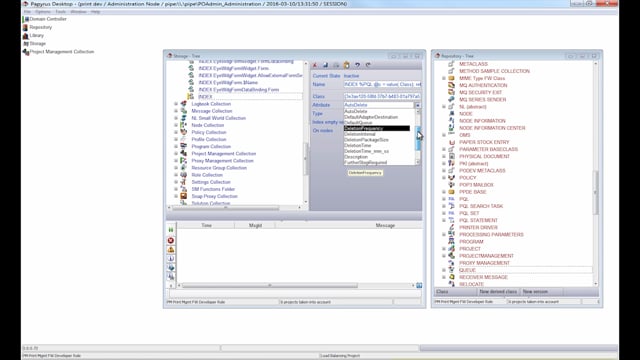Click the POP3 MAILBOX class icon

[x=451, y=185]
